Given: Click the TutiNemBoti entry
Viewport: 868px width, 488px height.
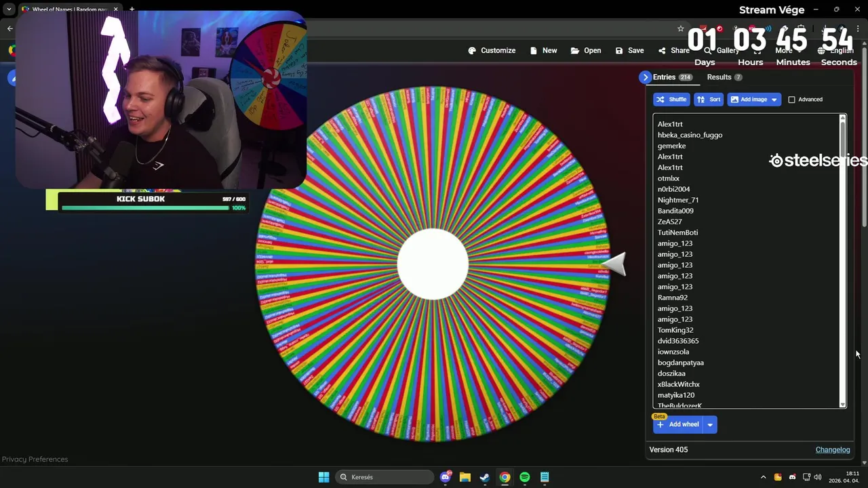Looking at the screenshot, I should (x=677, y=232).
